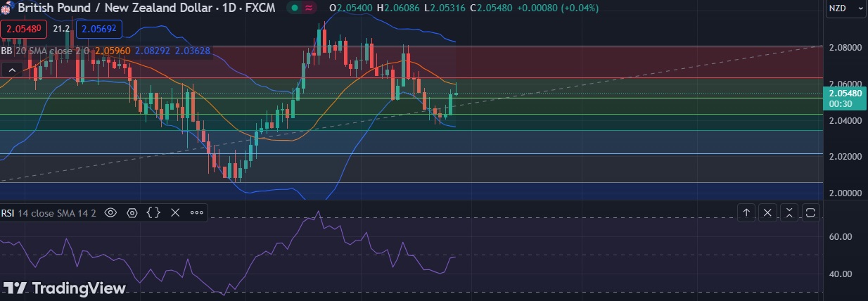This screenshot has height=301, width=868.
Task: Open the NZD currency dropdown
Action: click(846, 8)
